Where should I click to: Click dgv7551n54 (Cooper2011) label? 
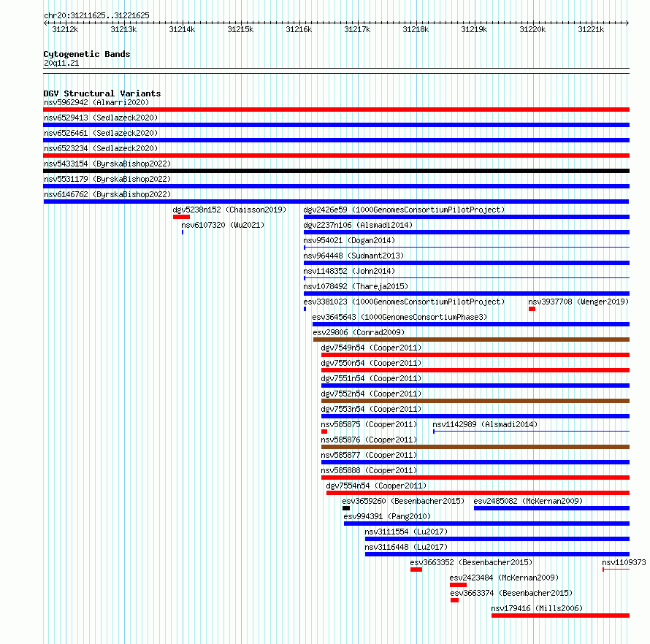[372, 378]
